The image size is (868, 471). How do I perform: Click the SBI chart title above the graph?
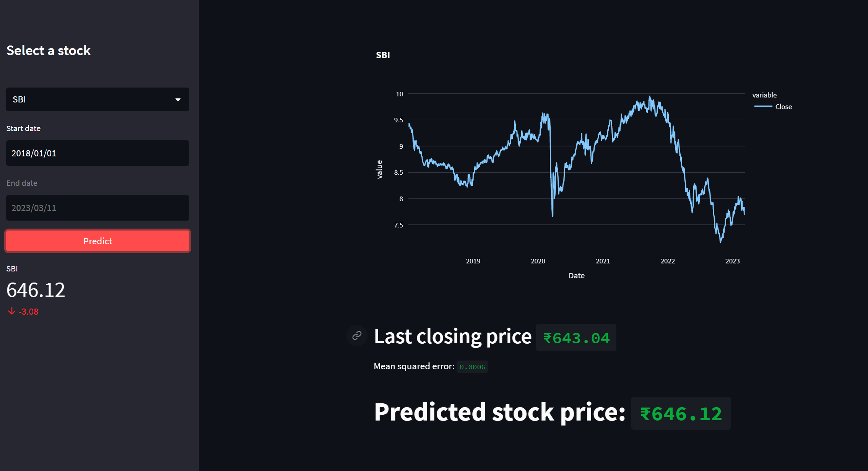(383, 55)
